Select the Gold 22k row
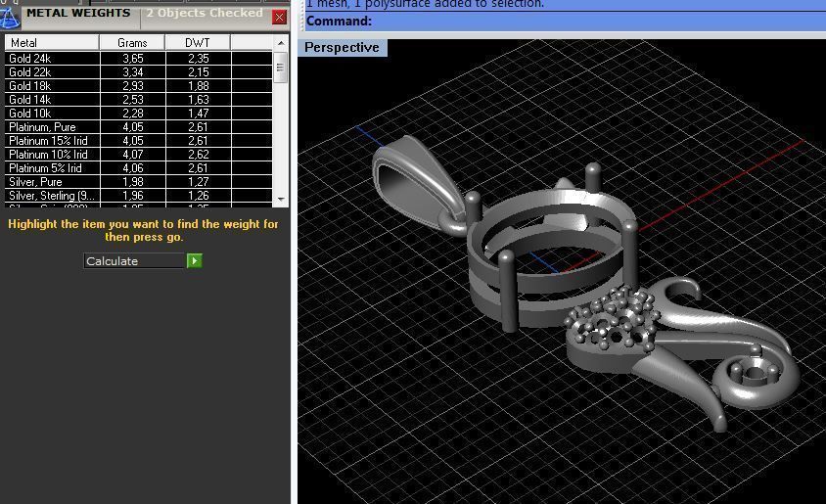826x504 pixels. 139,72
